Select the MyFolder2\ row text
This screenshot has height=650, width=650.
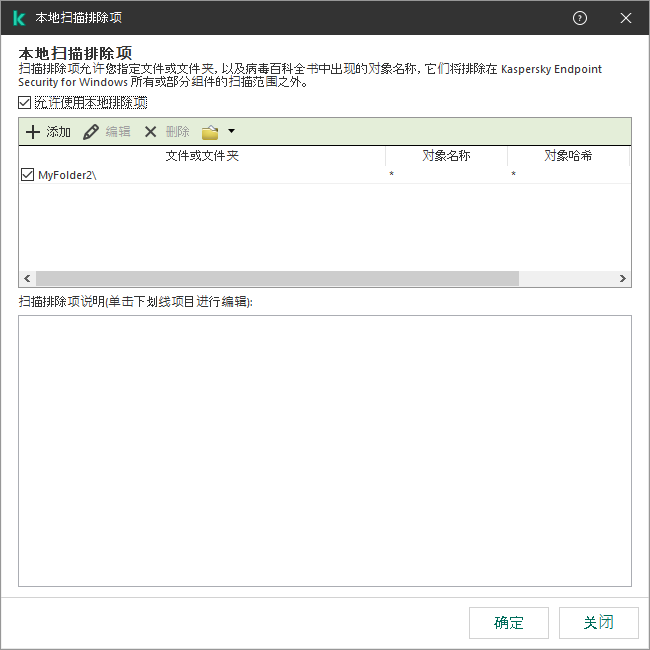(x=67, y=175)
